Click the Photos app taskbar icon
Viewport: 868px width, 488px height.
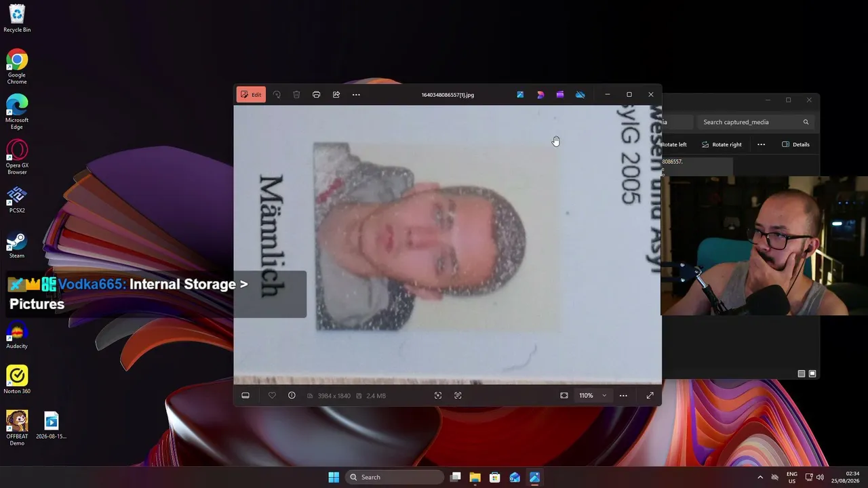click(534, 477)
